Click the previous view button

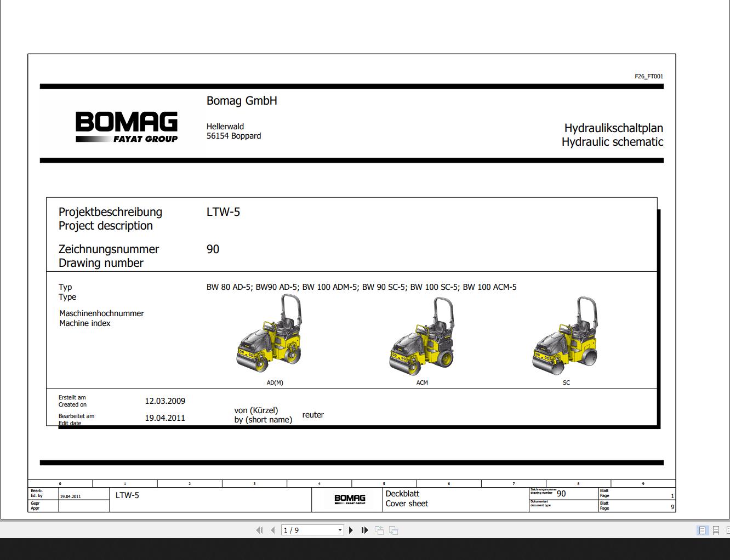pos(379,530)
